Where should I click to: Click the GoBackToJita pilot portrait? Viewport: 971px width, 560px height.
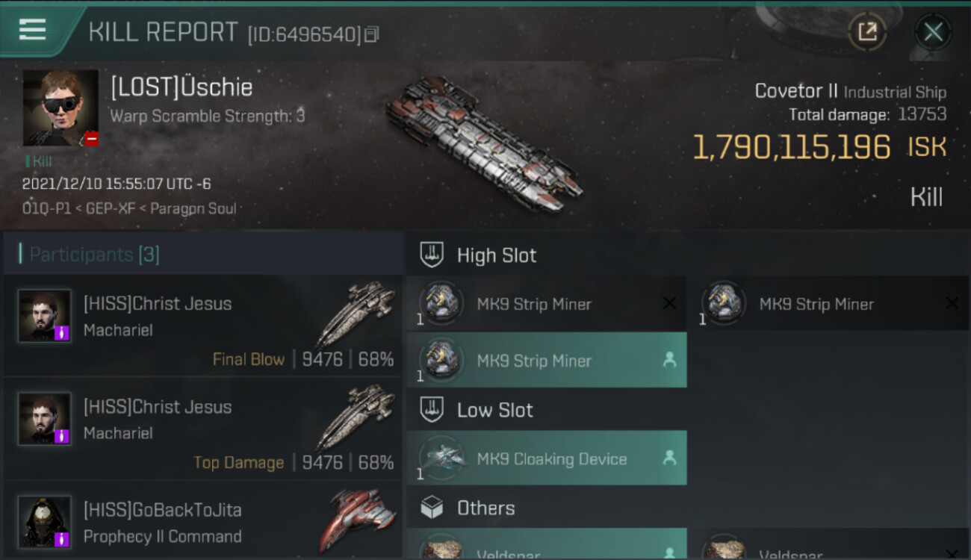click(45, 521)
